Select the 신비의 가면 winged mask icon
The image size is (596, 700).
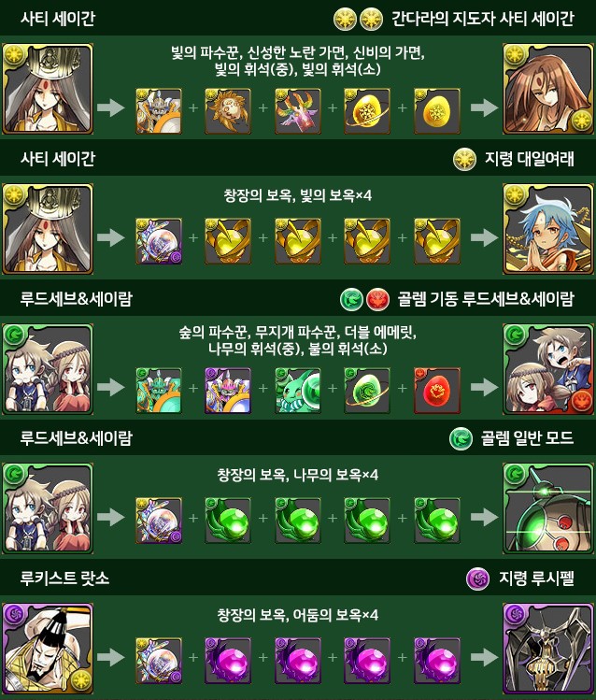(x=298, y=111)
